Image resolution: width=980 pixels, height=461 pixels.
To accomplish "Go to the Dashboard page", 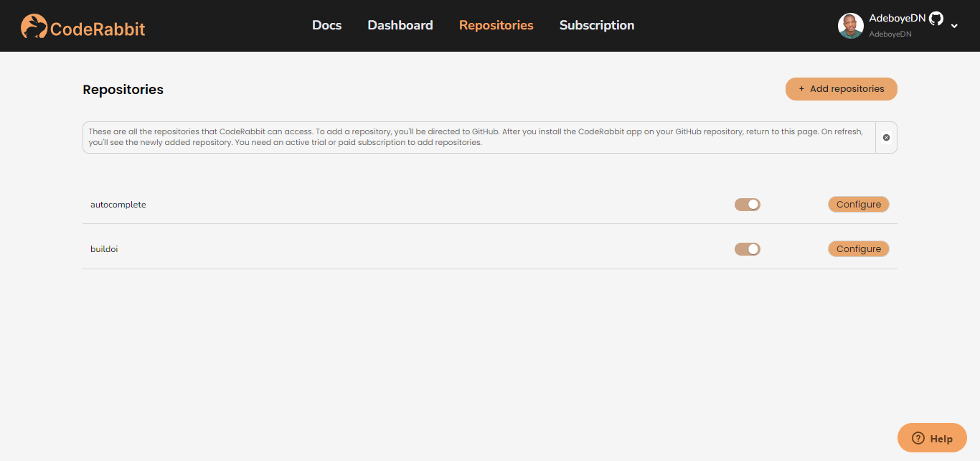I will click(x=400, y=25).
